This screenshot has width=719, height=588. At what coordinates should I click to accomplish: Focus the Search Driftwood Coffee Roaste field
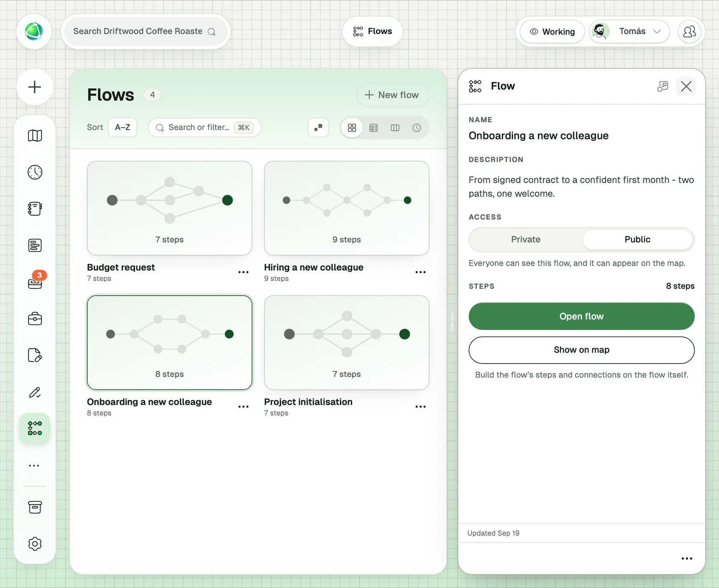tap(145, 31)
